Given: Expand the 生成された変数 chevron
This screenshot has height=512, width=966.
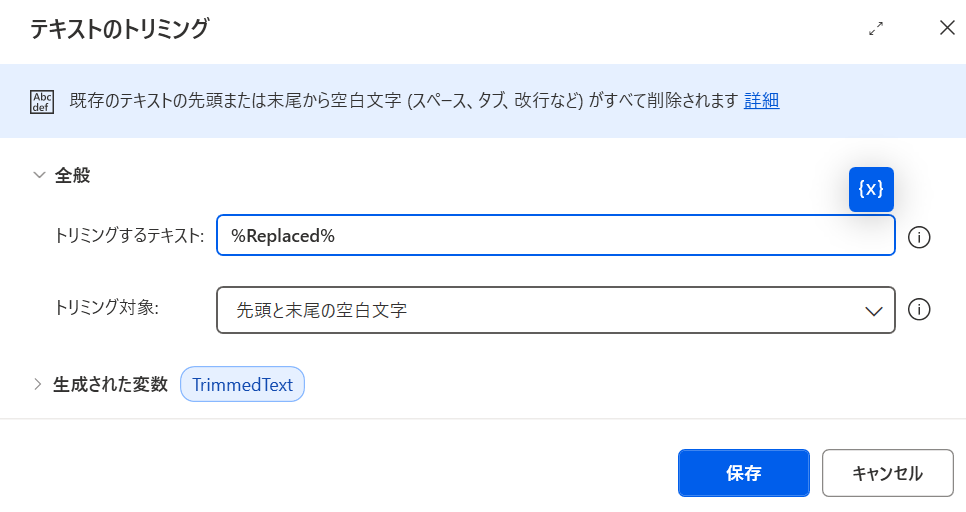Looking at the screenshot, I should [x=38, y=384].
